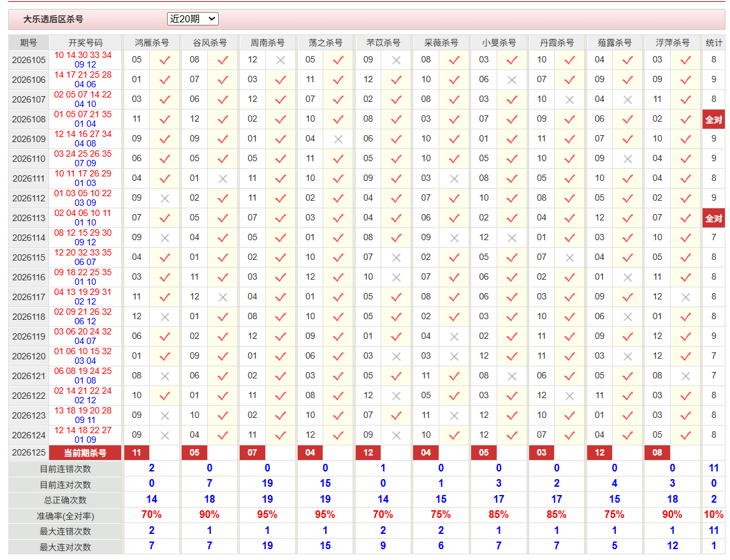Click the red 当前期杀号 label

pos(85,452)
